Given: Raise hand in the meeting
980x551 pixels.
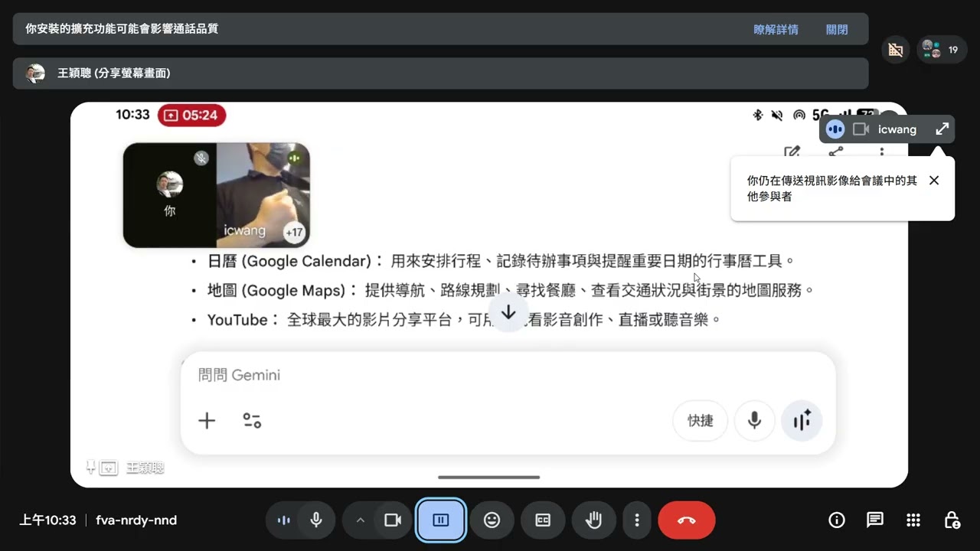Looking at the screenshot, I should [x=593, y=520].
